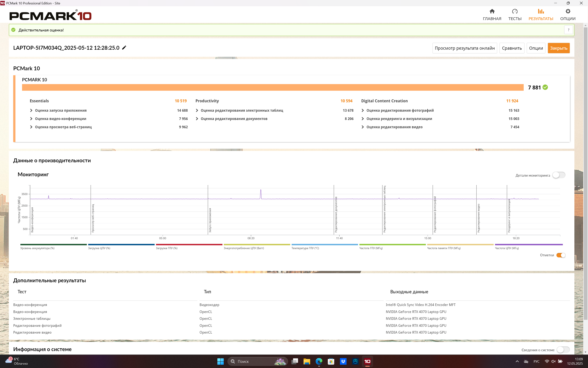The image size is (588, 368).
Task: Toggle Частота ЦПУ legend series
Action: tap(529, 246)
